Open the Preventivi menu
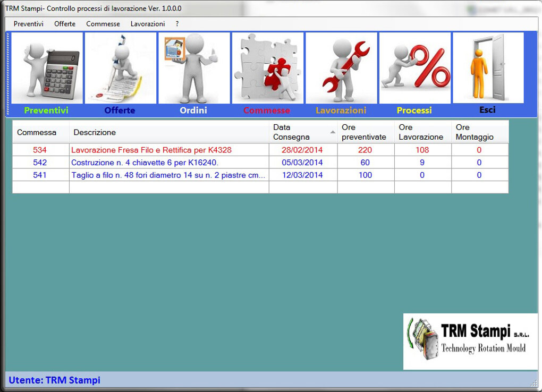This screenshot has width=542, height=392. pos(29,24)
